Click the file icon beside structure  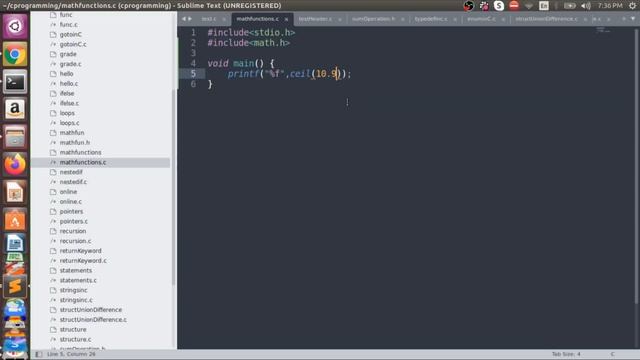(x=53, y=329)
